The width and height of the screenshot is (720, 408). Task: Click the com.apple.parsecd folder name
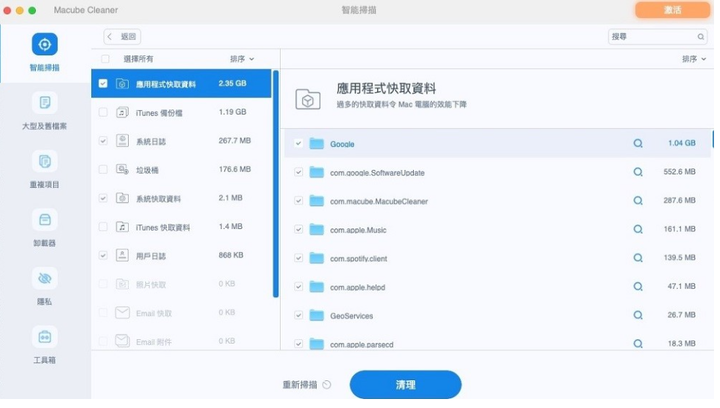tap(361, 344)
